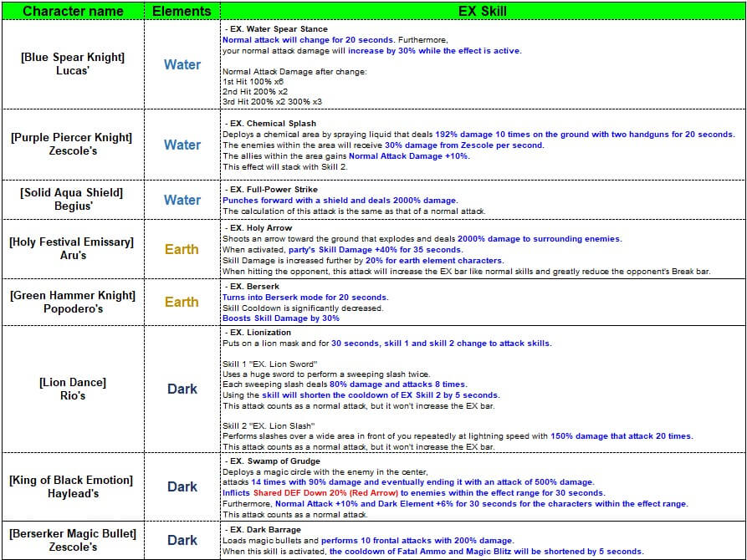Click the "EX Skill" column header

(482, 11)
